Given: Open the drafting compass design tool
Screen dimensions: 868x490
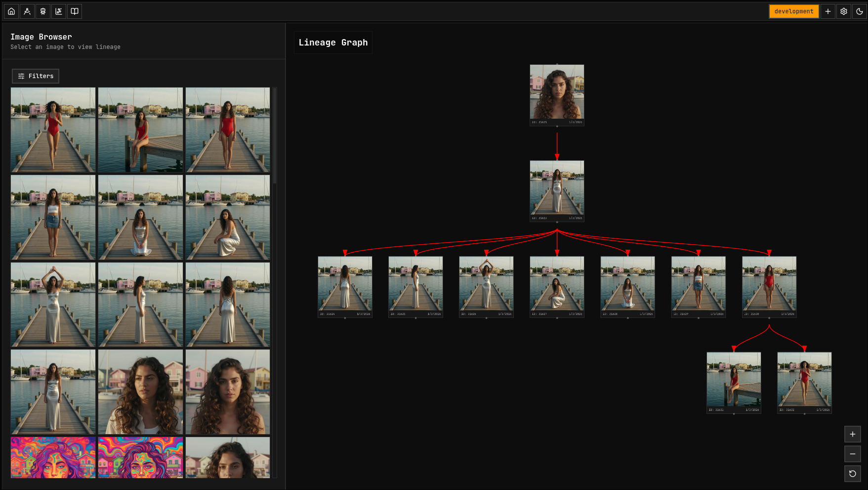Looking at the screenshot, I should [27, 11].
